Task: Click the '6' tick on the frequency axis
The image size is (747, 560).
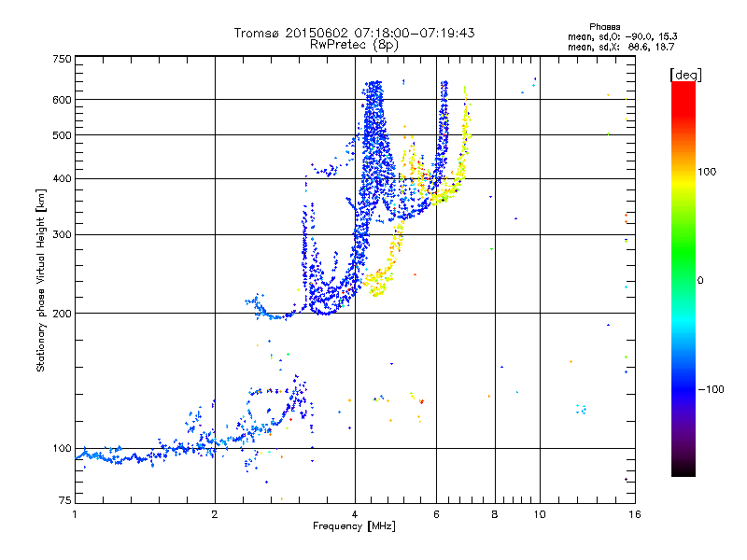Action: click(436, 514)
